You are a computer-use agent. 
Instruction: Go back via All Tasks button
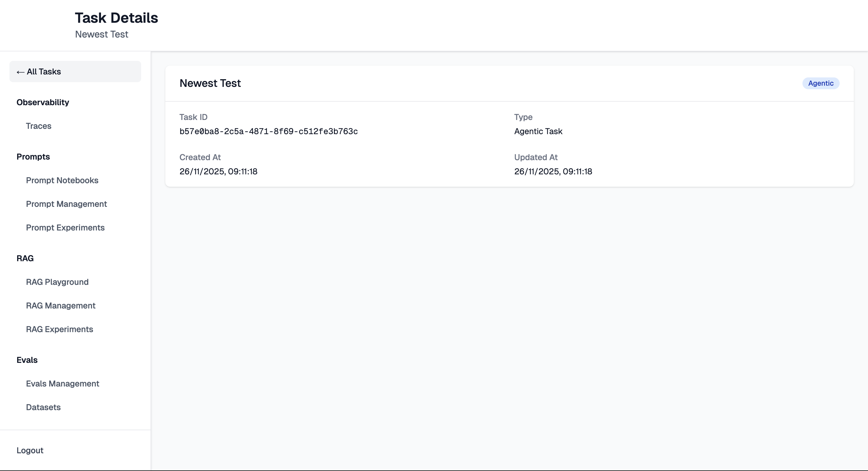pyautogui.click(x=75, y=72)
